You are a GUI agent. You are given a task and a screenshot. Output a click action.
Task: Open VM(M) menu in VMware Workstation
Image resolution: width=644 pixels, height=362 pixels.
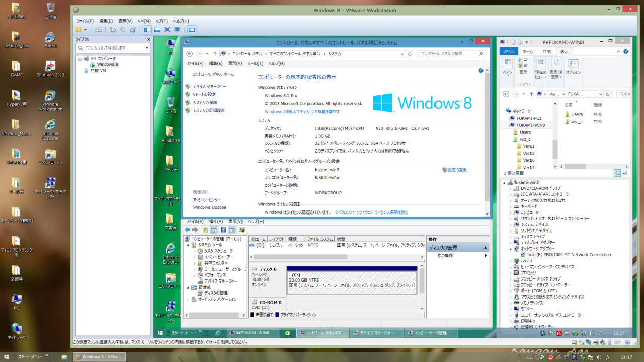tap(144, 21)
